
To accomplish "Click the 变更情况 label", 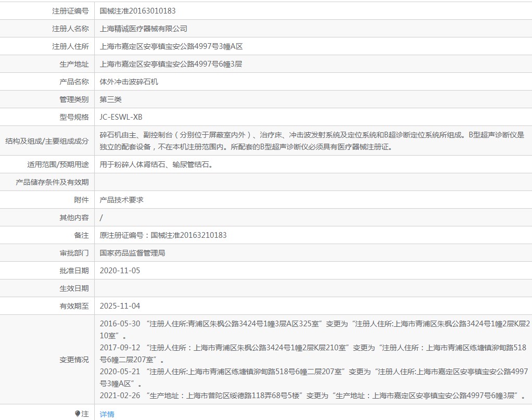I will 74,360.
